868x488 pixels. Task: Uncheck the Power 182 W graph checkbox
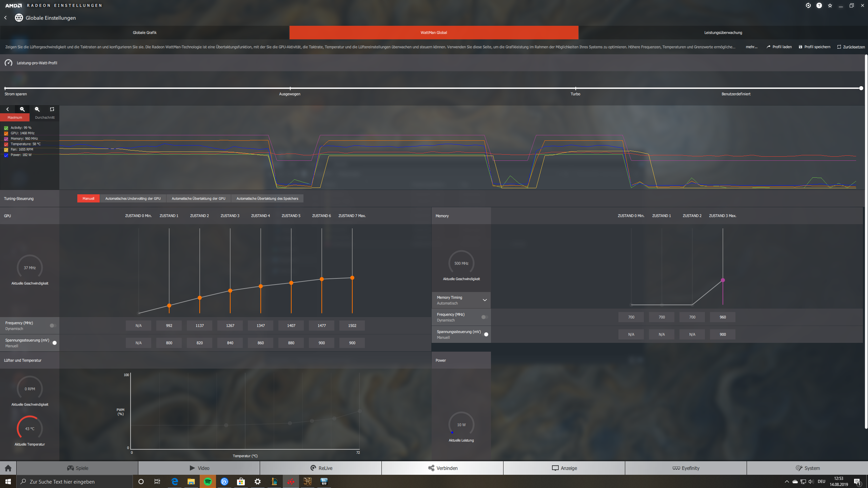pyautogui.click(x=6, y=155)
